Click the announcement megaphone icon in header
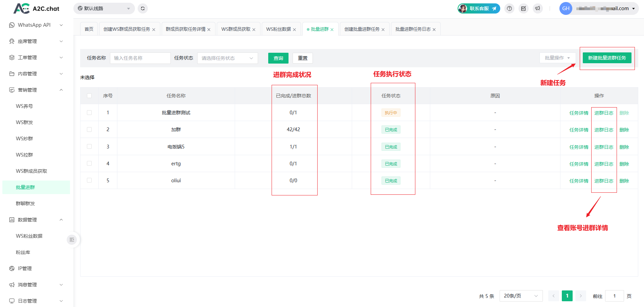The image size is (644, 307). (537, 8)
